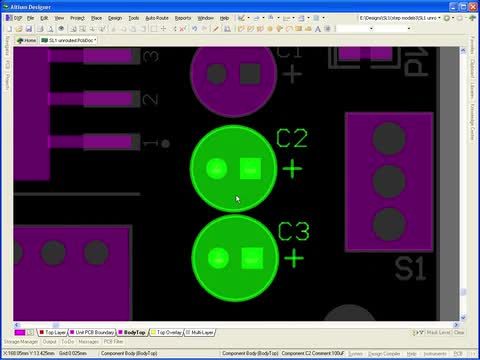Click the Place Via icon
The height and width of the screenshot is (360, 480).
[279, 29]
